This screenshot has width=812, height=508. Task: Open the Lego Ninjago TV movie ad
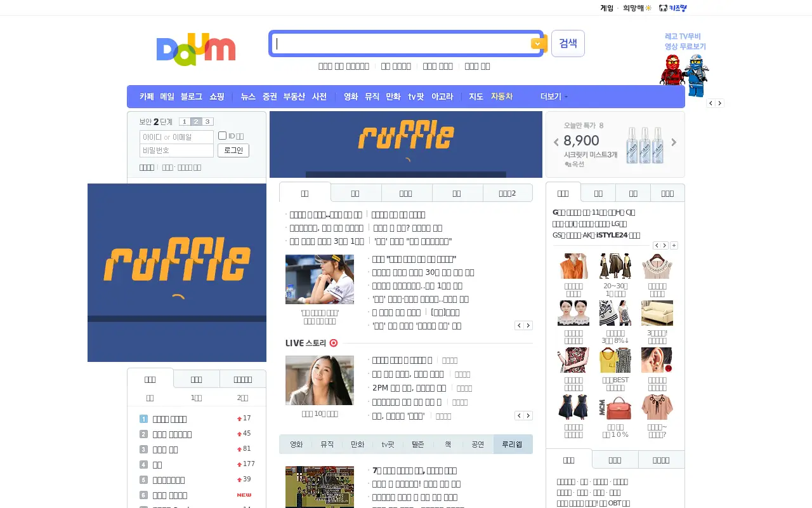(x=684, y=65)
